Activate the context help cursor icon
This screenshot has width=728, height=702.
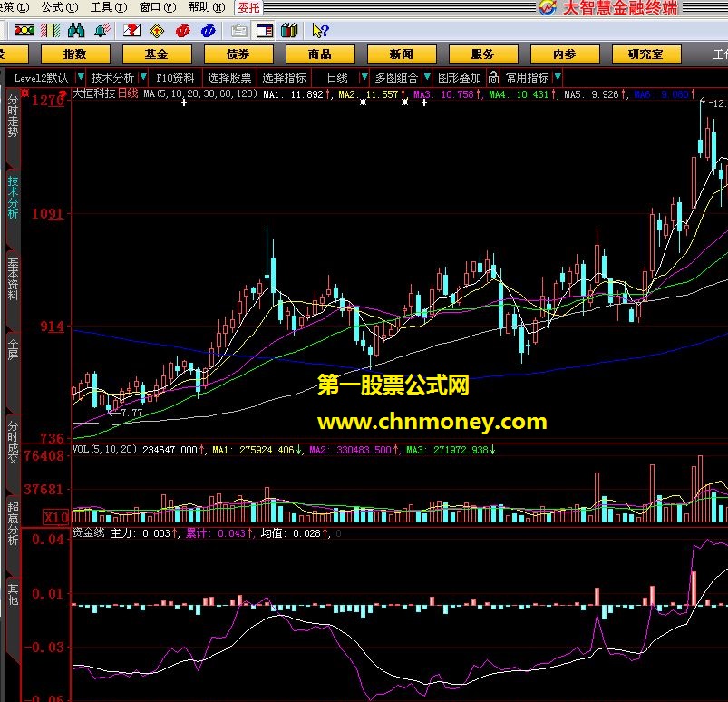[x=320, y=31]
